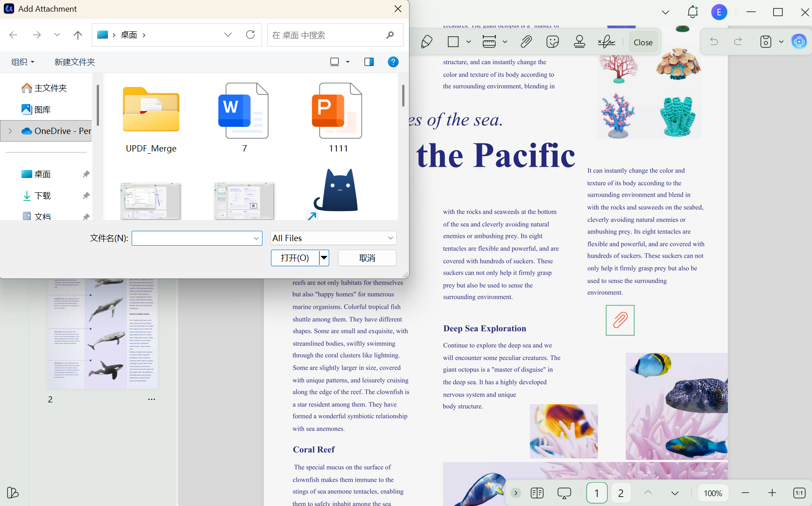Screen dimensions: 812x506
Task: Select the stamp tool
Action: pos(580,42)
